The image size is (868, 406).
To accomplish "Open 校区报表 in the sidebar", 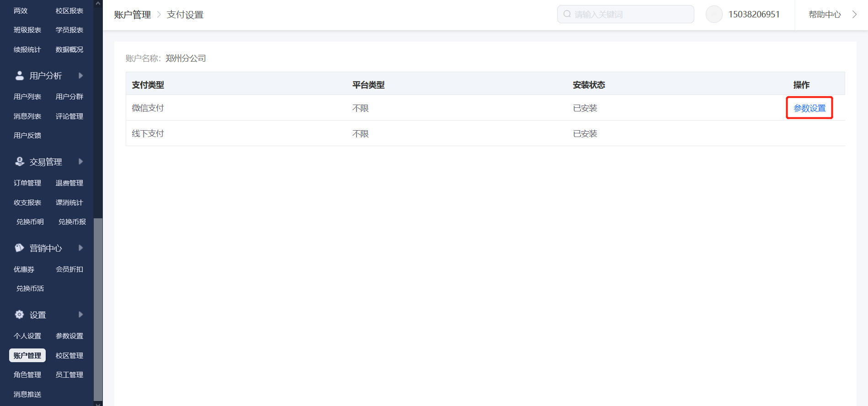I will tap(69, 11).
